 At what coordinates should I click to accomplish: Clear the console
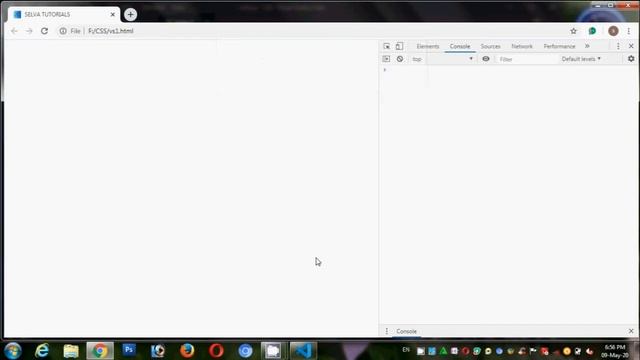coord(400,59)
